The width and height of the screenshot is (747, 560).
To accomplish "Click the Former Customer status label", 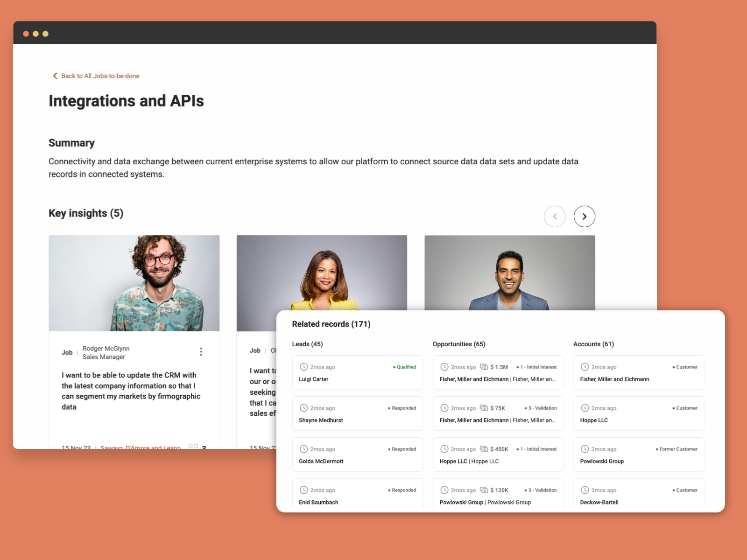I will pos(677,449).
